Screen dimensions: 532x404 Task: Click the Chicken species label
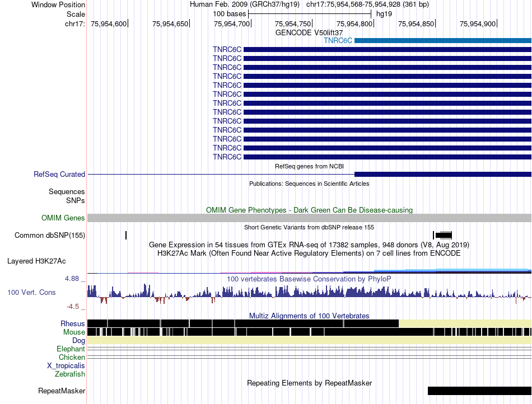(72, 357)
